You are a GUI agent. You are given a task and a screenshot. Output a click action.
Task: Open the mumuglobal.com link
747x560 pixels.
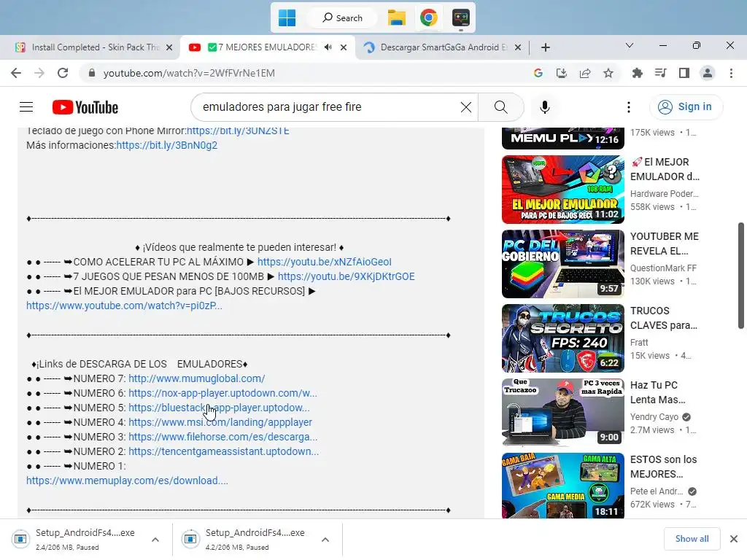(197, 378)
